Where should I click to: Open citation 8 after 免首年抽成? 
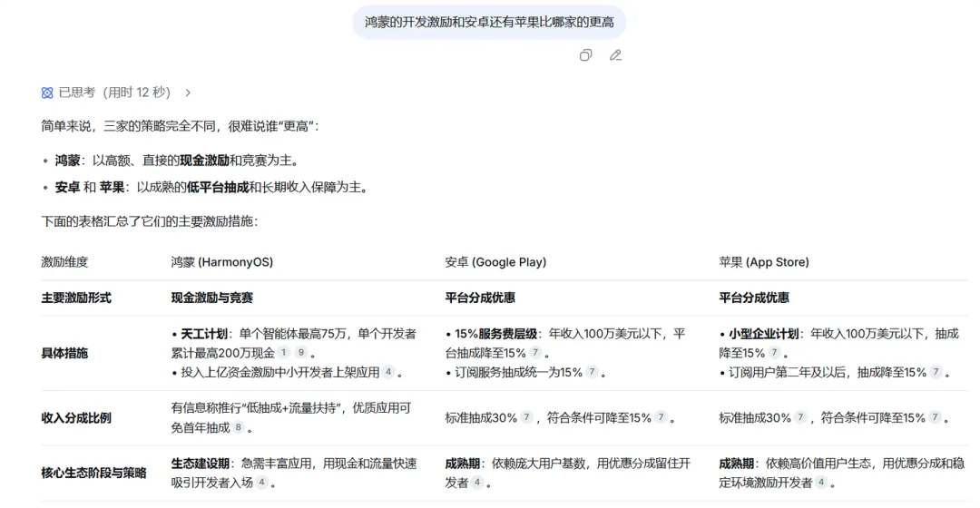pos(238,427)
